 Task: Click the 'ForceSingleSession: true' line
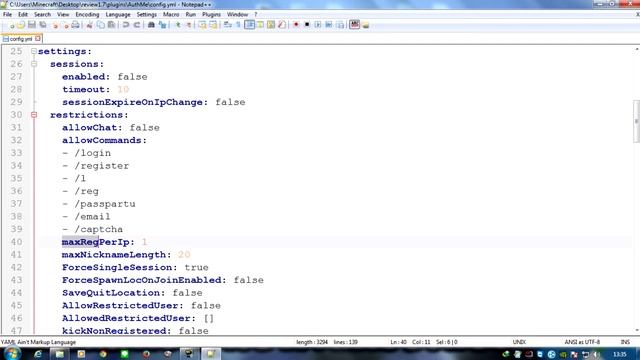point(135,267)
